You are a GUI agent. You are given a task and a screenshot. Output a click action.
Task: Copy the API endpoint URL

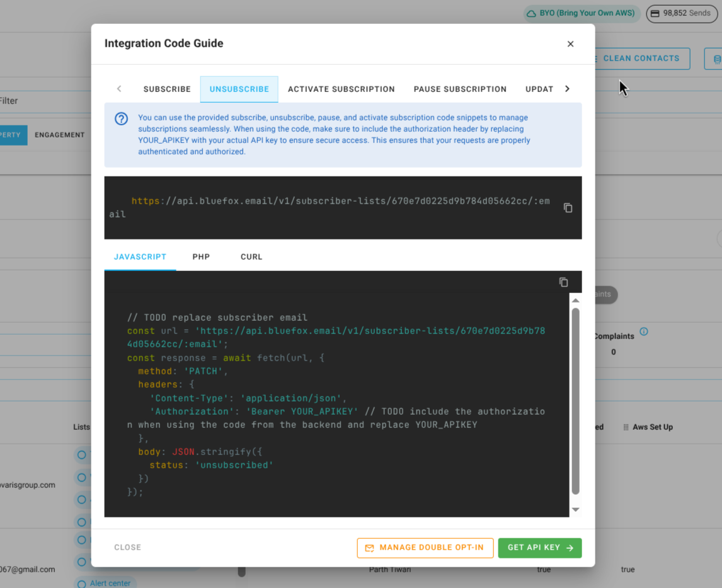(x=568, y=208)
